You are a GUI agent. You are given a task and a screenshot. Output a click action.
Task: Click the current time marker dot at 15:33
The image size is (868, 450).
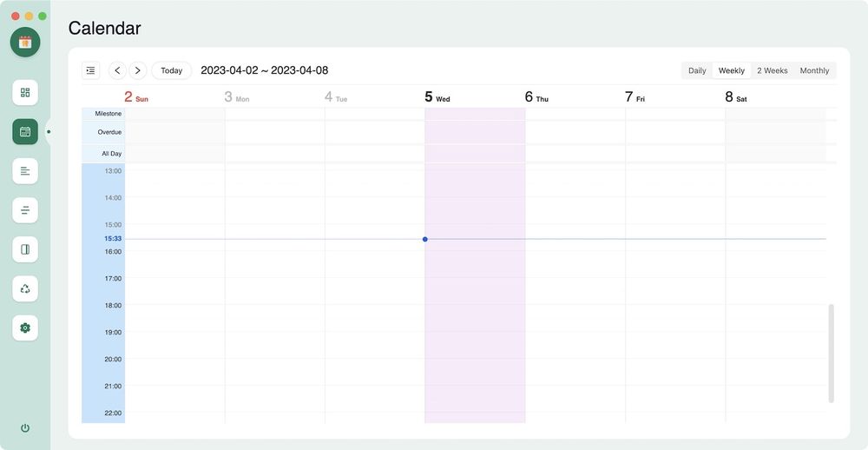[424, 239]
